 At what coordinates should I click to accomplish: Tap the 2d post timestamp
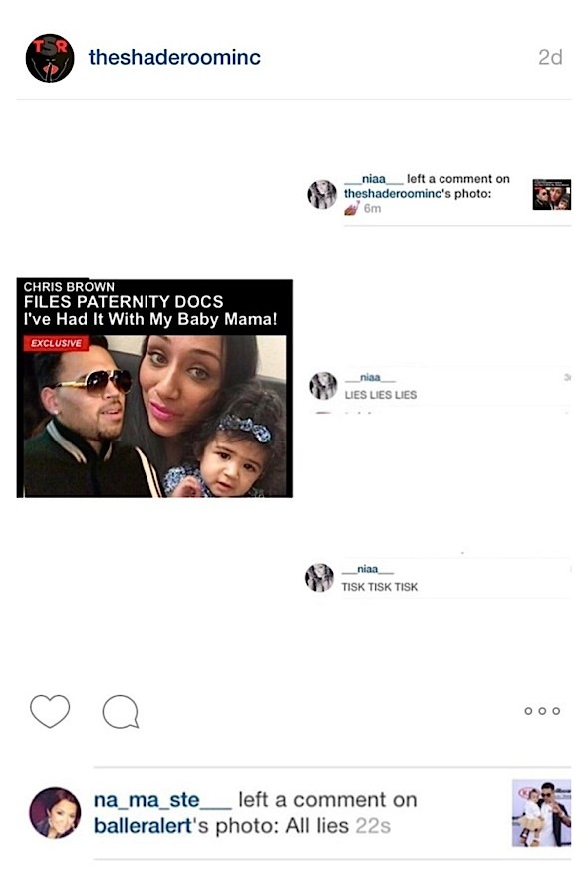(550, 57)
